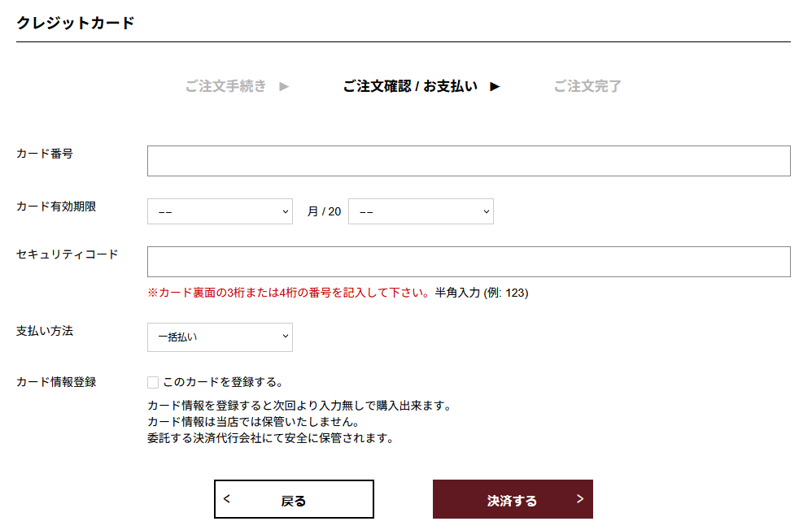Click the right chevron on 決済する button
The width and height of the screenshot is (812, 530).
[x=580, y=498]
